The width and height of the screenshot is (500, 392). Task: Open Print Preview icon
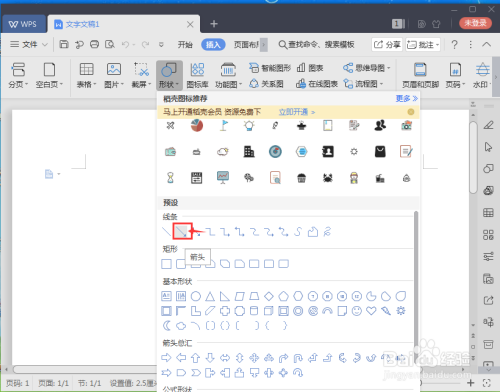click(110, 44)
